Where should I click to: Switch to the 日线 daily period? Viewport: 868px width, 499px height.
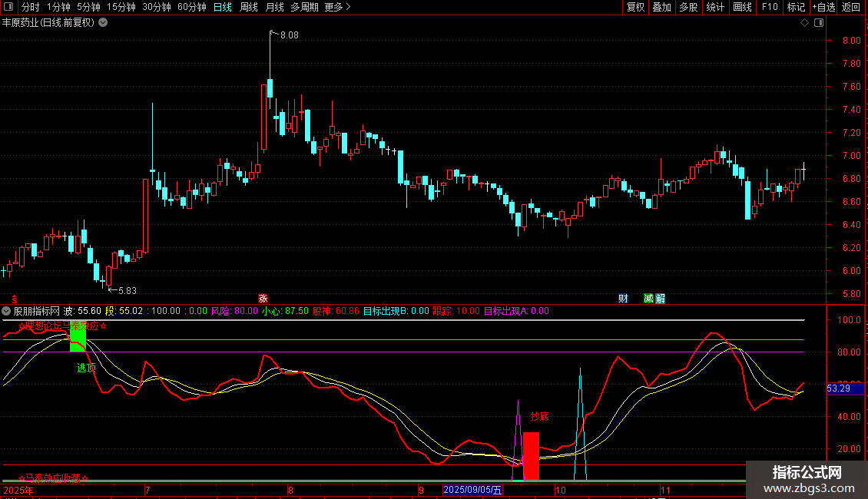(x=222, y=8)
